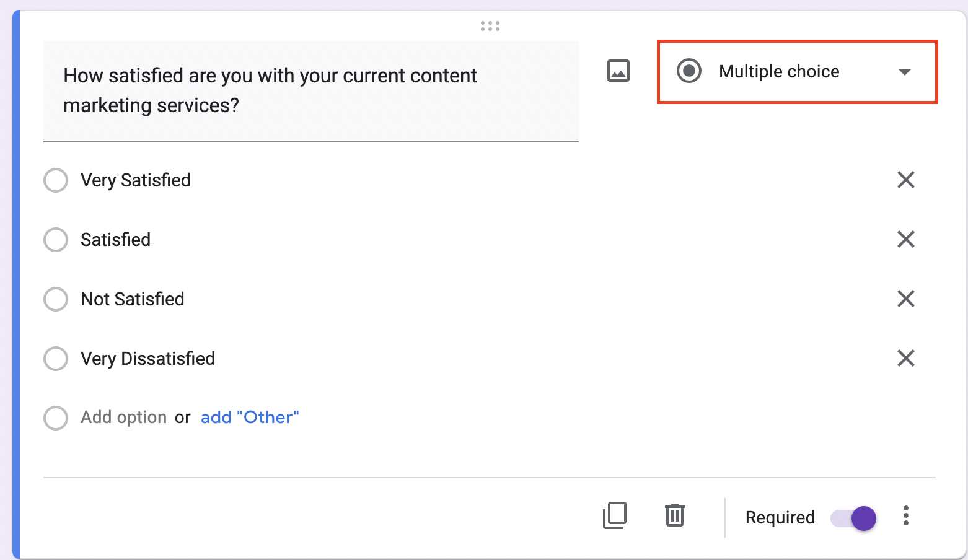The image size is (968, 560).
Task: Open the question's more options menu
Action: click(906, 516)
